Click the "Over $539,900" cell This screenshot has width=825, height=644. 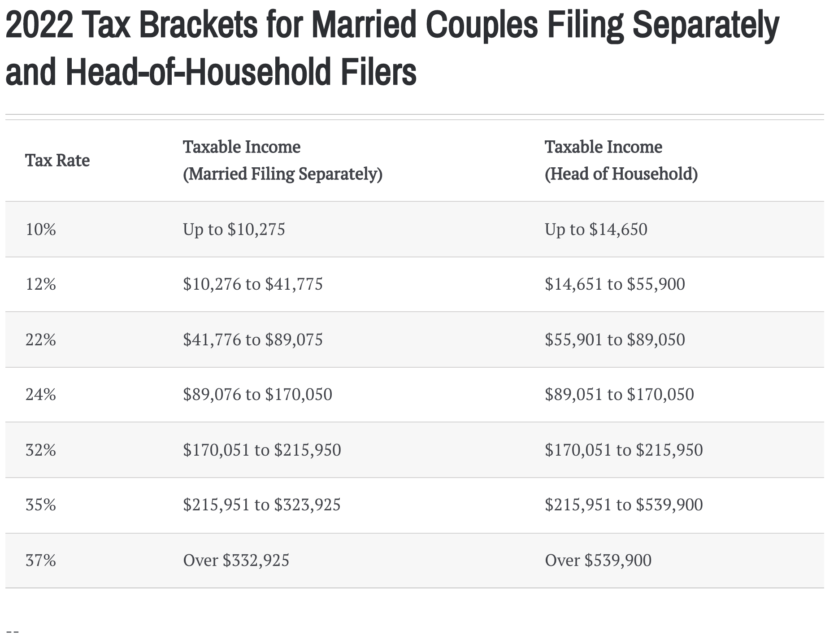tap(598, 561)
